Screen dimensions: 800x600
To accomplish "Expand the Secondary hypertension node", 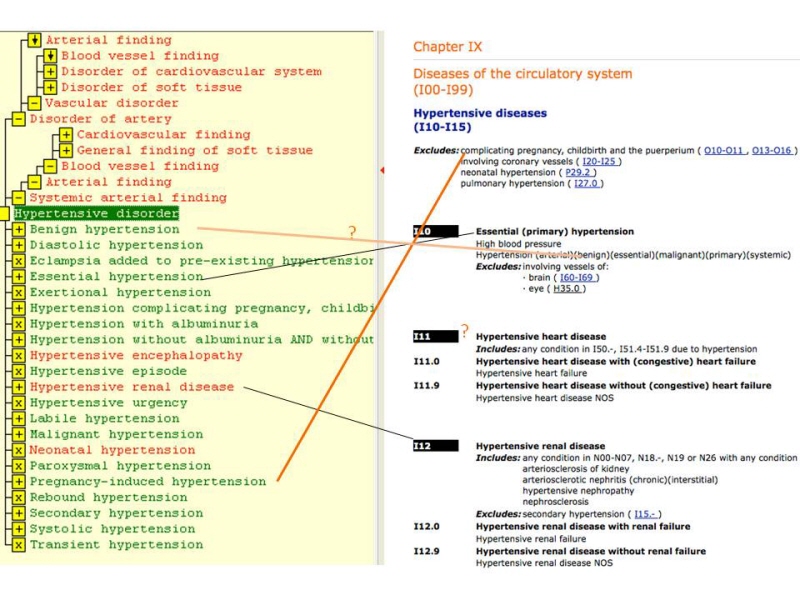I will [18, 514].
